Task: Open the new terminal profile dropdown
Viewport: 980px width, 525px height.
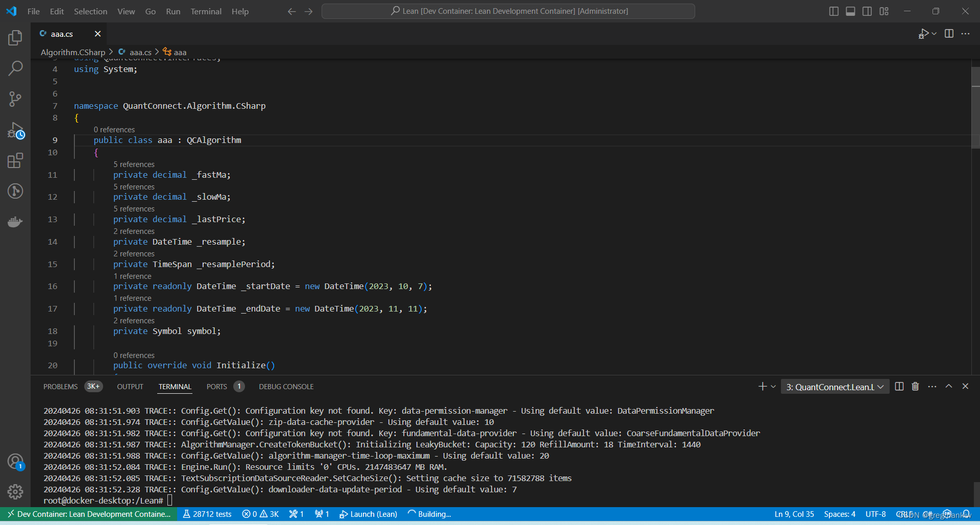Action: (773, 387)
